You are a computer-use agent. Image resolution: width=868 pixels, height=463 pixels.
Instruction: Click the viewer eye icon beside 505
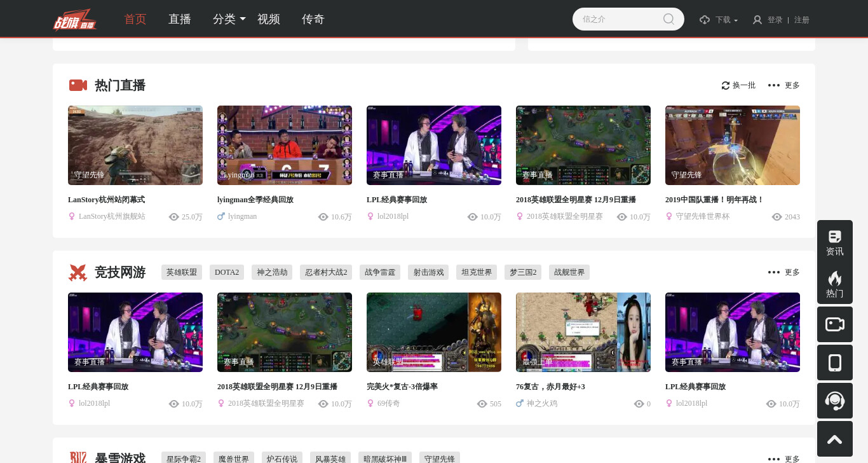(x=482, y=404)
